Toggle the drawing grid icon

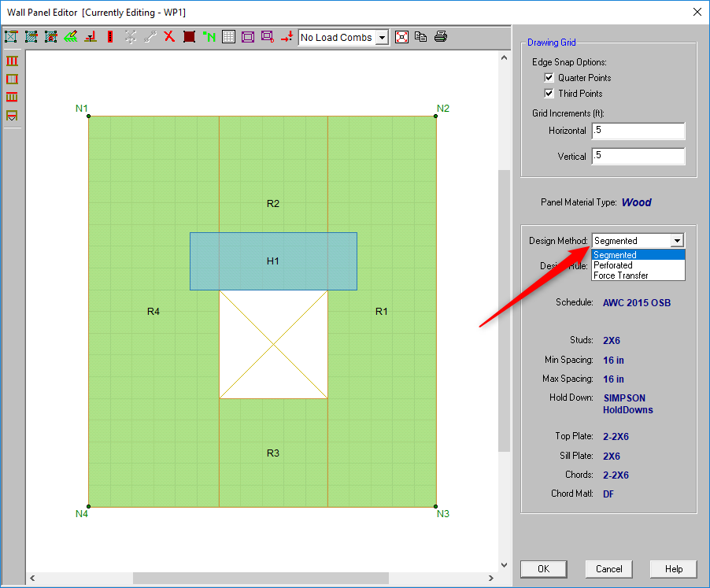(229, 37)
